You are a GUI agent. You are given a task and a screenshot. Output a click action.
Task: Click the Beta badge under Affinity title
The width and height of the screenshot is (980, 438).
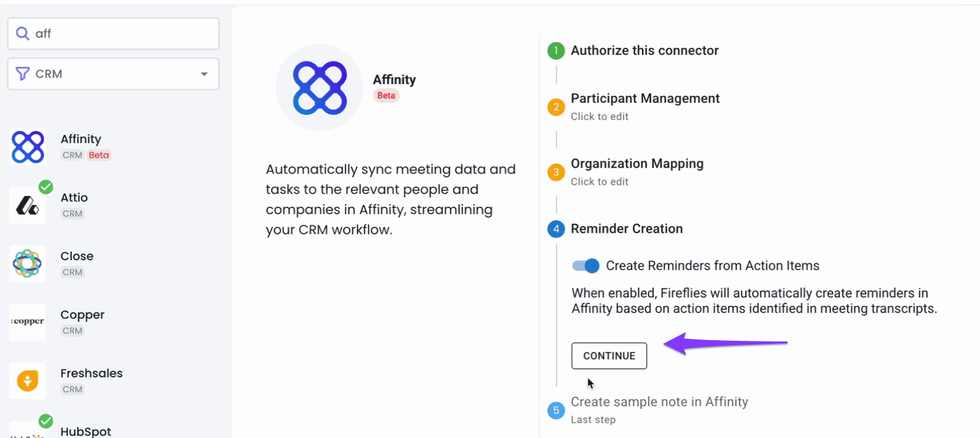387,95
